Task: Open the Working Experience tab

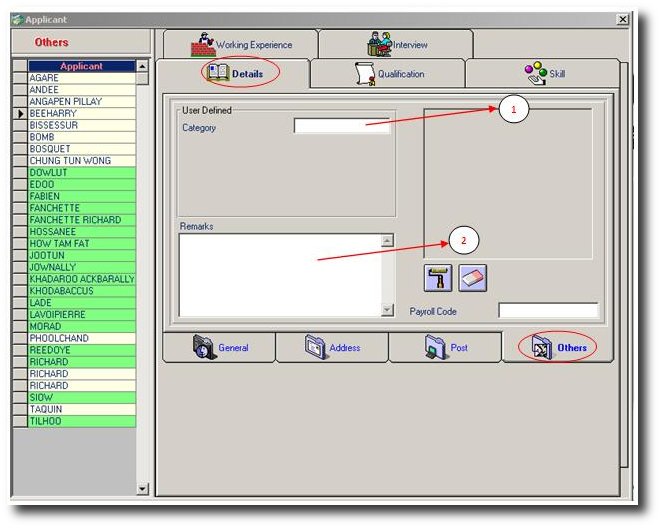Action: (x=240, y=45)
